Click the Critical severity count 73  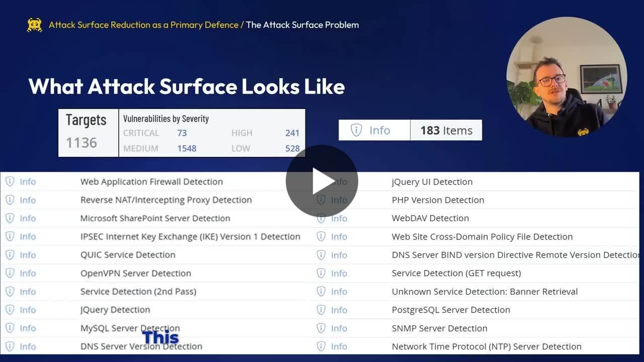[x=182, y=133]
